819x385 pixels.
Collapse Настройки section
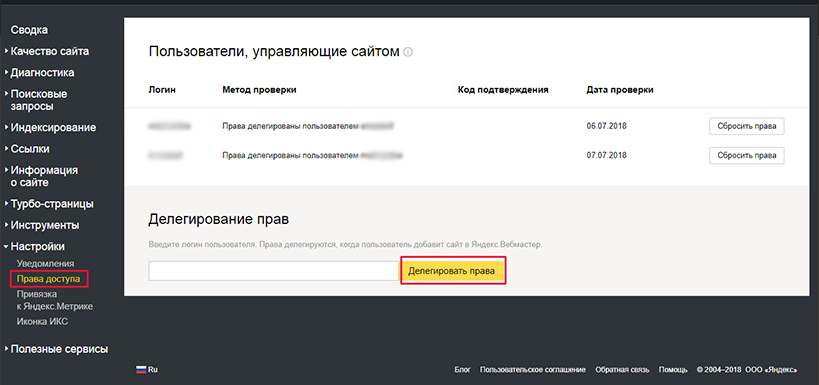click(38, 247)
